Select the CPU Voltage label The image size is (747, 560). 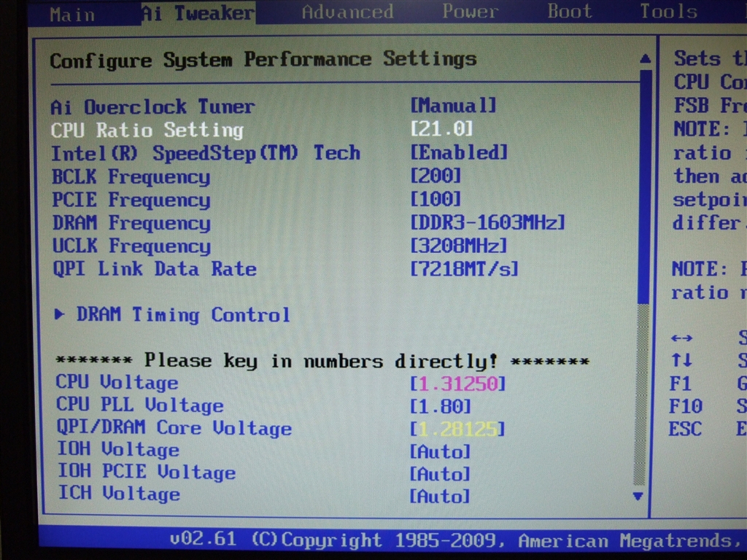click(x=117, y=382)
